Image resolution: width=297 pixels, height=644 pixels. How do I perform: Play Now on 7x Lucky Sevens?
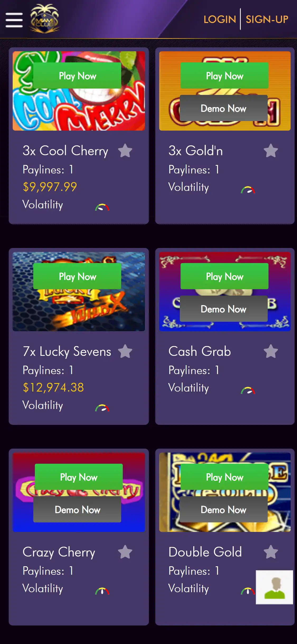(x=77, y=276)
